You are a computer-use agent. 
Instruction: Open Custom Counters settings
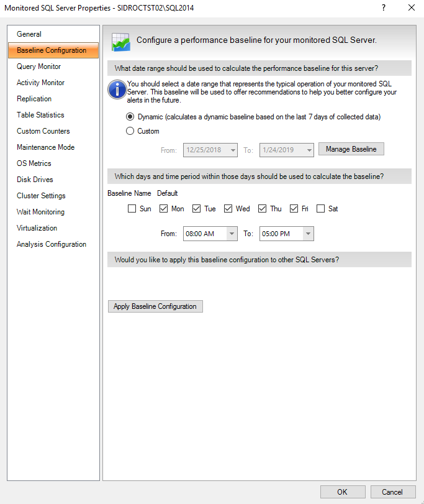tap(53, 131)
